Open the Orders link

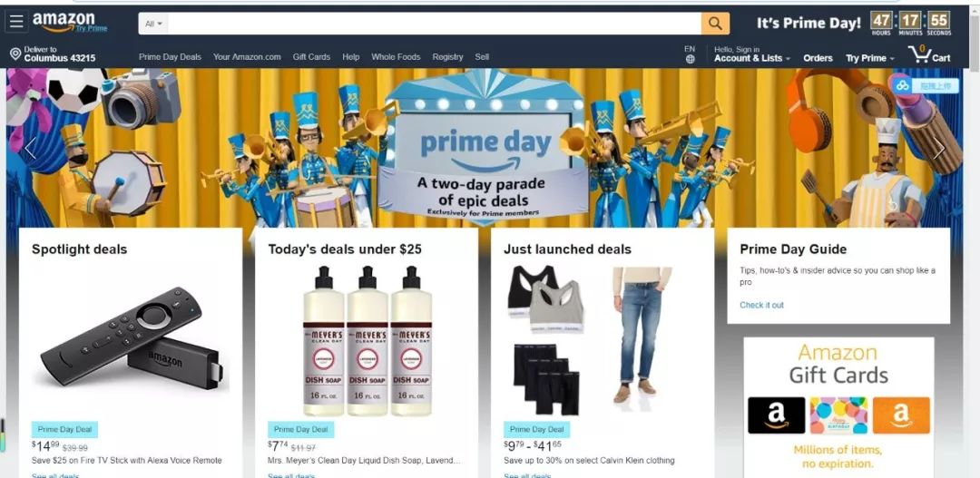point(818,58)
